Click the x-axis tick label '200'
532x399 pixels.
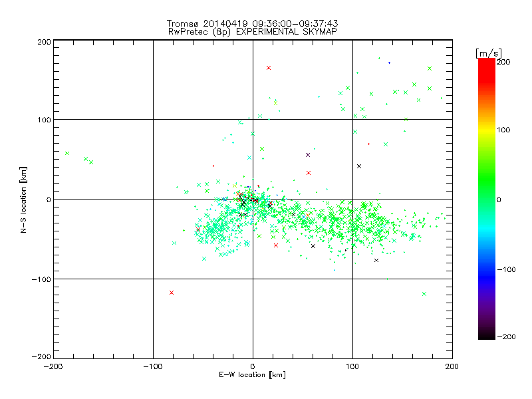(x=452, y=366)
